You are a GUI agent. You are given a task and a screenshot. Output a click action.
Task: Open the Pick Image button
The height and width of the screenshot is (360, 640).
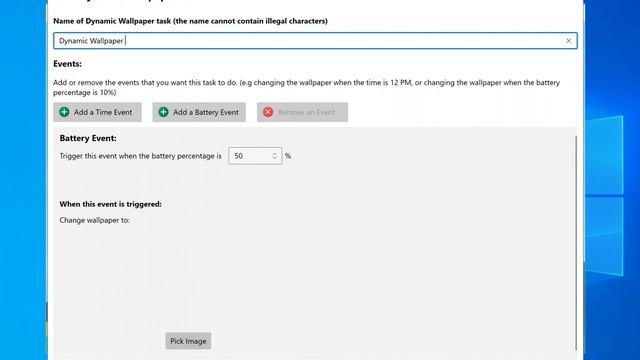click(x=188, y=341)
